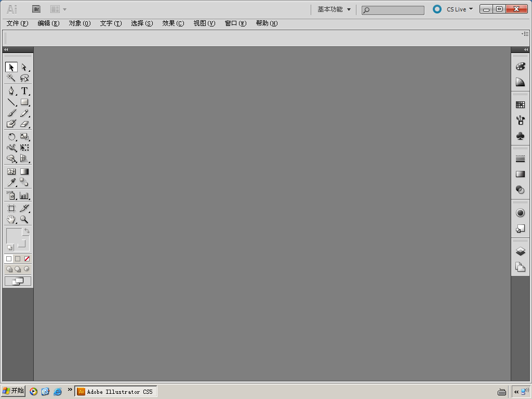Open the Gradient panel in right dock
532x399 pixels.
pyautogui.click(x=520, y=174)
